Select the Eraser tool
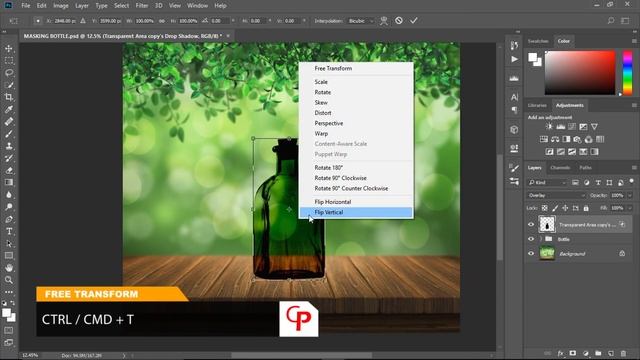This screenshot has width=640, height=360. [x=9, y=171]
